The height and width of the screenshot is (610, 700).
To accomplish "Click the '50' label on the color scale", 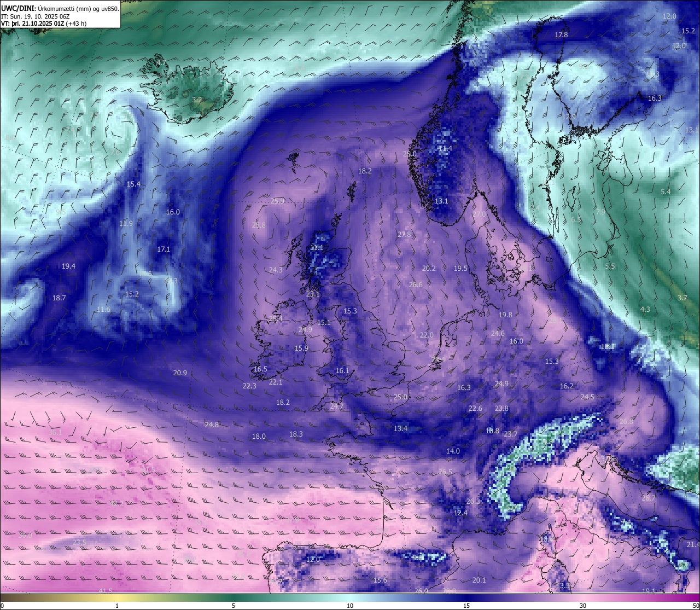I will point(696,606).
